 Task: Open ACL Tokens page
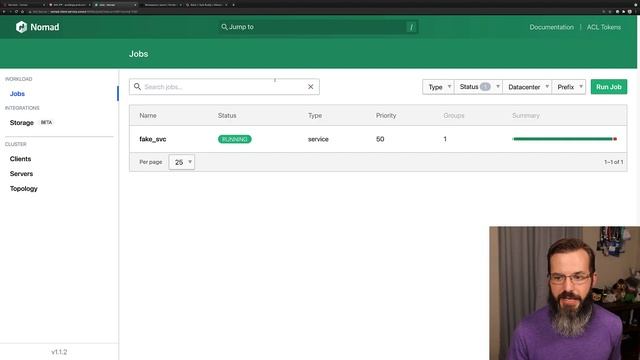604,27
